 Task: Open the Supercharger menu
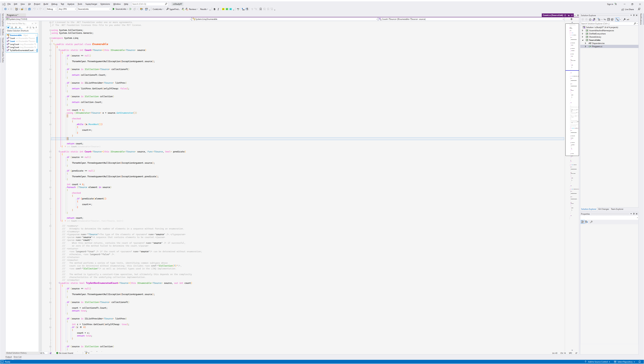coord(91,4)
